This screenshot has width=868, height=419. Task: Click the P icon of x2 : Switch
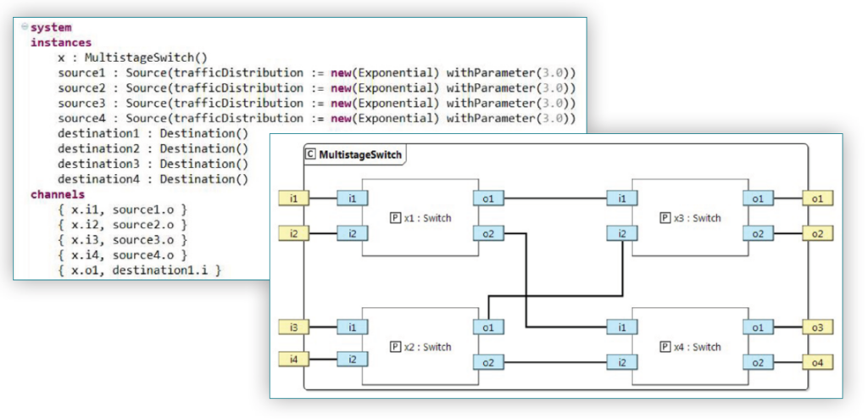coord(394,347)
